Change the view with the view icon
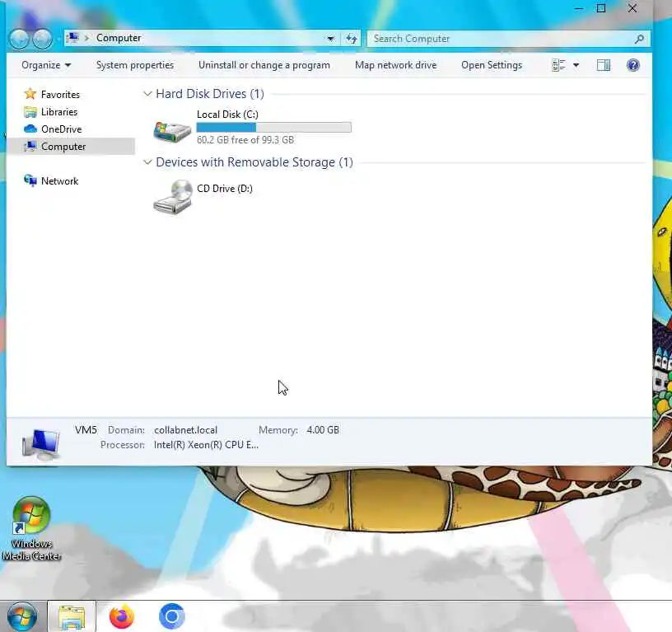672x632 pixels. click(558, 65)
